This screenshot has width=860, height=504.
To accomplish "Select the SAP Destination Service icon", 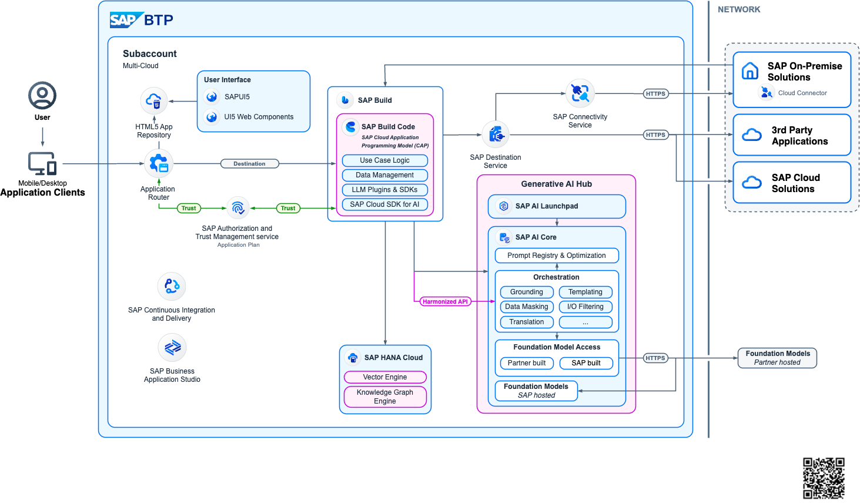I will (496, 133).
